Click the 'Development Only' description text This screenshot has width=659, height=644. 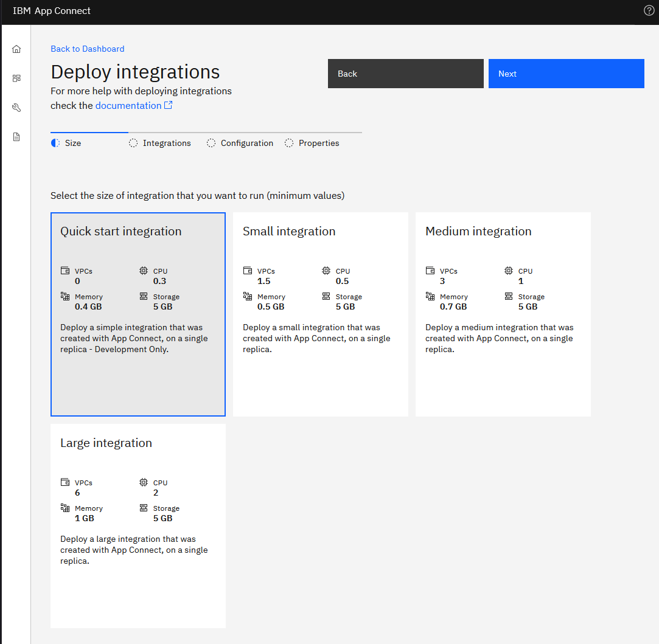pyautogui.click(x=131, y=350)
